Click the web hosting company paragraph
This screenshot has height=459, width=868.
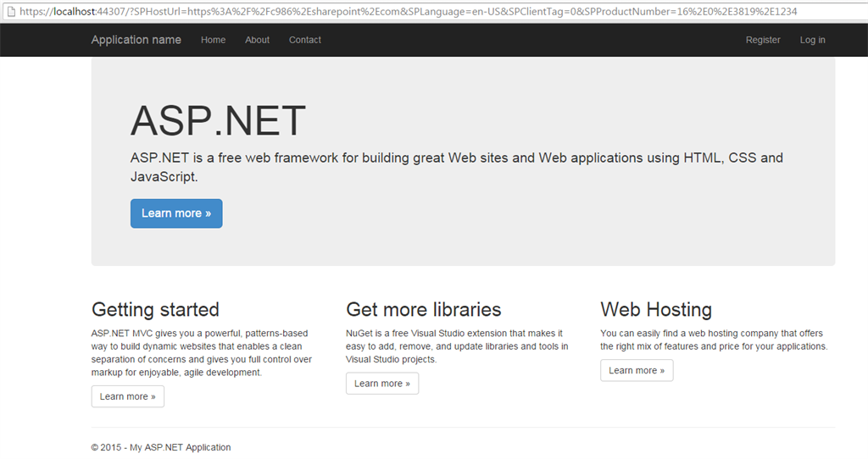(x=714, y=340)
